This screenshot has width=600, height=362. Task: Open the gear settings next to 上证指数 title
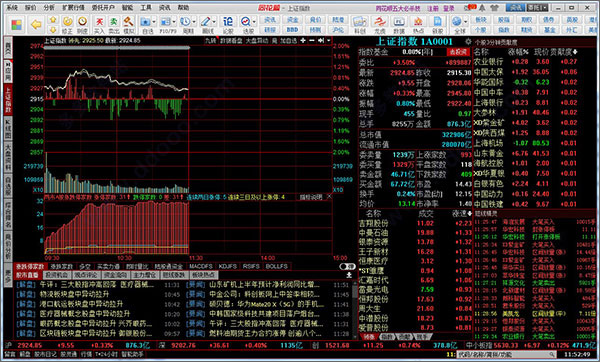pyautogui.click(x=468, y=41)
